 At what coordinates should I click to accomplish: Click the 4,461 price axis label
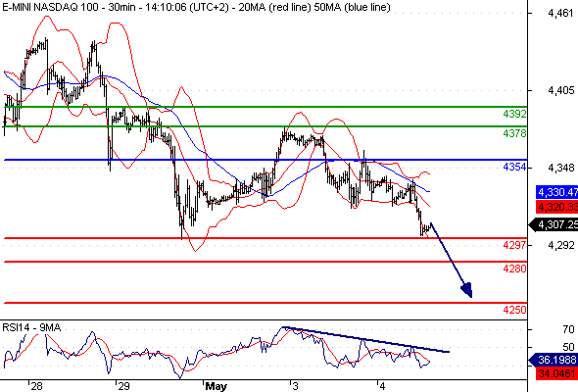560,14
